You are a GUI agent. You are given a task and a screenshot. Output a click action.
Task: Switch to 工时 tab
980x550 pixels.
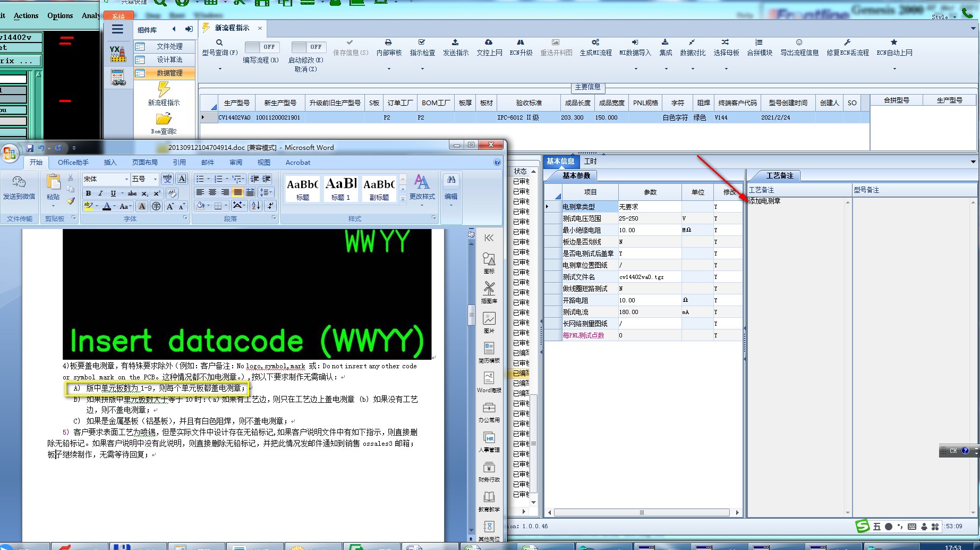click(590, 162)
